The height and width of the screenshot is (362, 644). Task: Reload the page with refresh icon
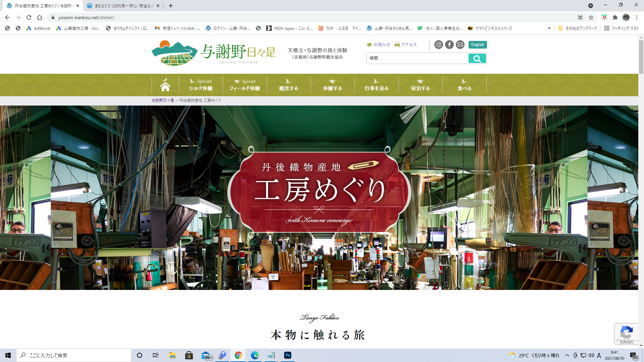point(29,17)
